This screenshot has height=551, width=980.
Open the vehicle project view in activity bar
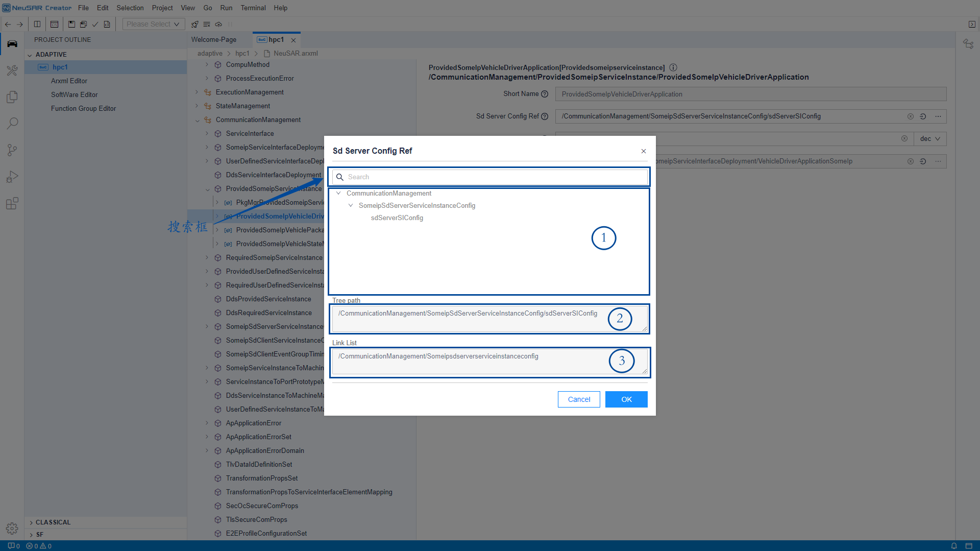tap(12, 44)
